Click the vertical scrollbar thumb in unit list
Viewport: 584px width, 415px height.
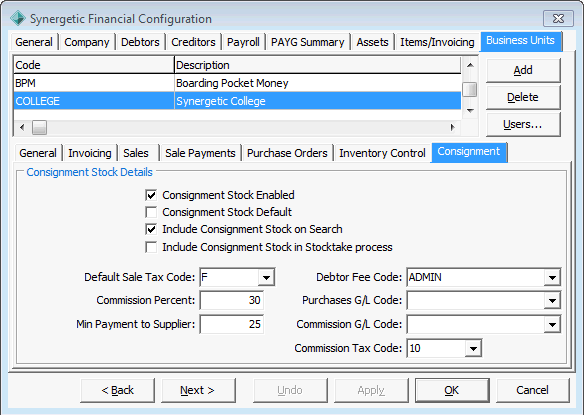click(470, 89)
